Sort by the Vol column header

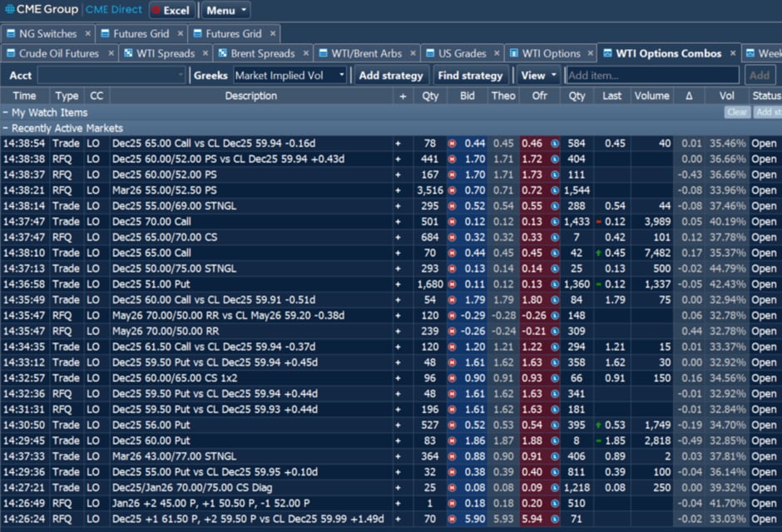tap(726, 96)
